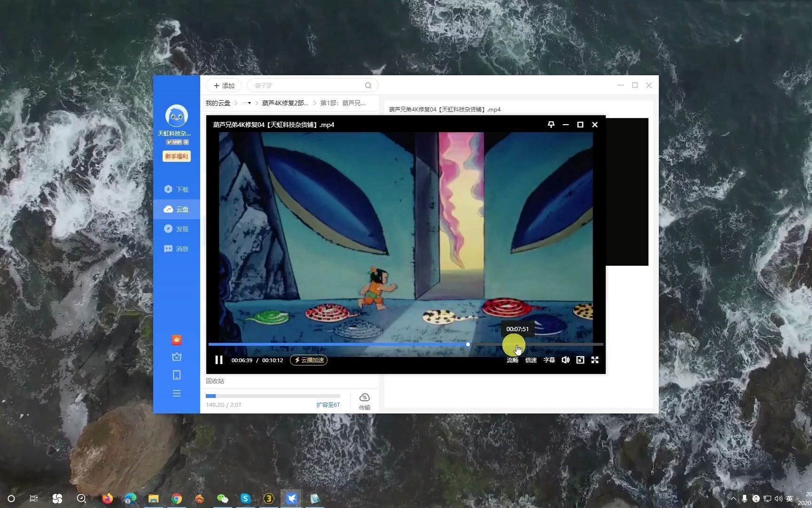812x508 pixels.
Task: Toggle the 英 input language indicator
Action: [x=790, y=499]
